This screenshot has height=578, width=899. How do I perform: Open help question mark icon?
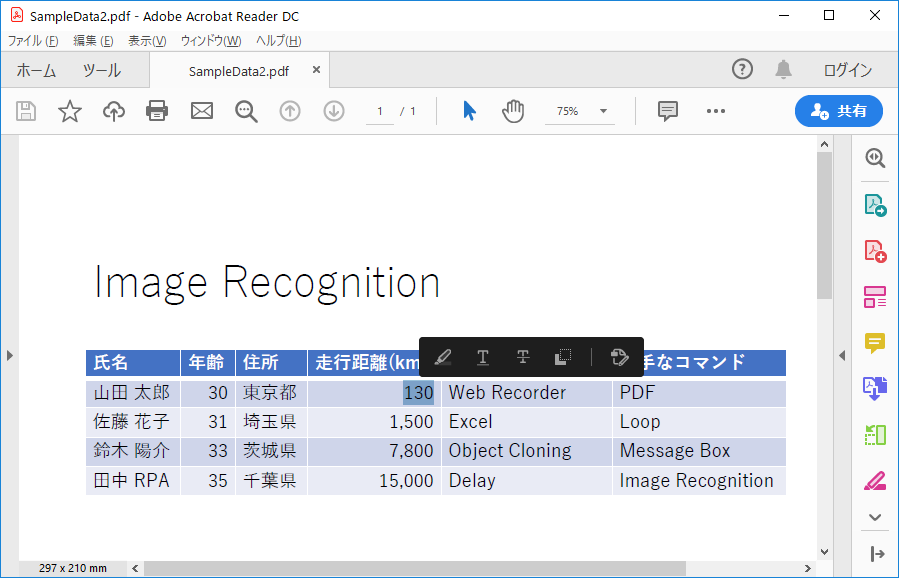[x=742, y=69]
